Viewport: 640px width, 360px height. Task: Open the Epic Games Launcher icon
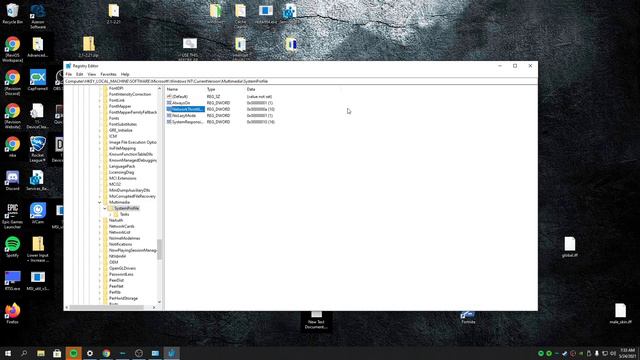[x=12, y=216]
